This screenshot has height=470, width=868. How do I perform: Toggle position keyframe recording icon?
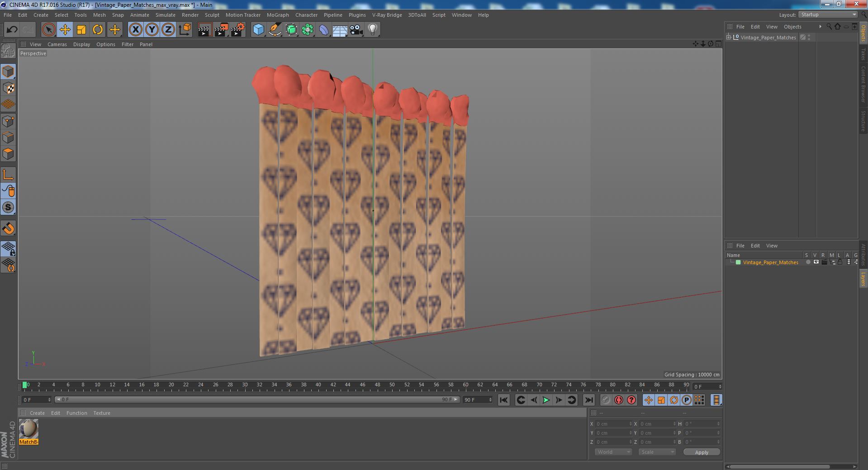coord(648,400)
